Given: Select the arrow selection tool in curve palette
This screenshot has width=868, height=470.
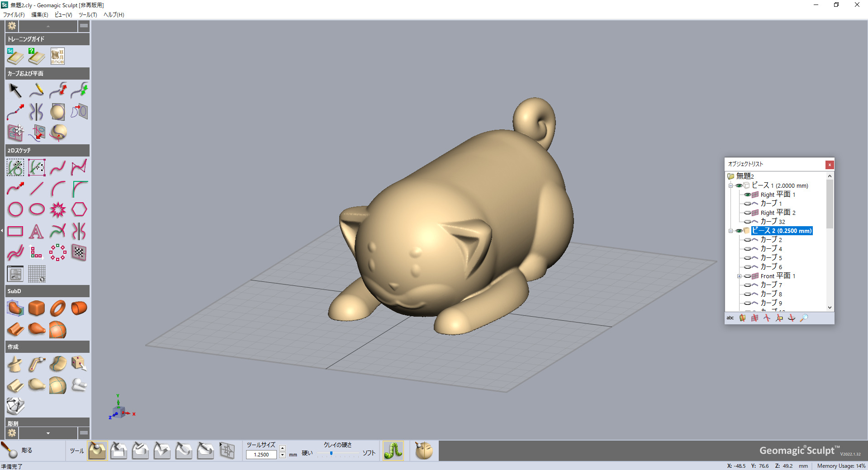Looking at the screenshot, I should click(15, 90).
